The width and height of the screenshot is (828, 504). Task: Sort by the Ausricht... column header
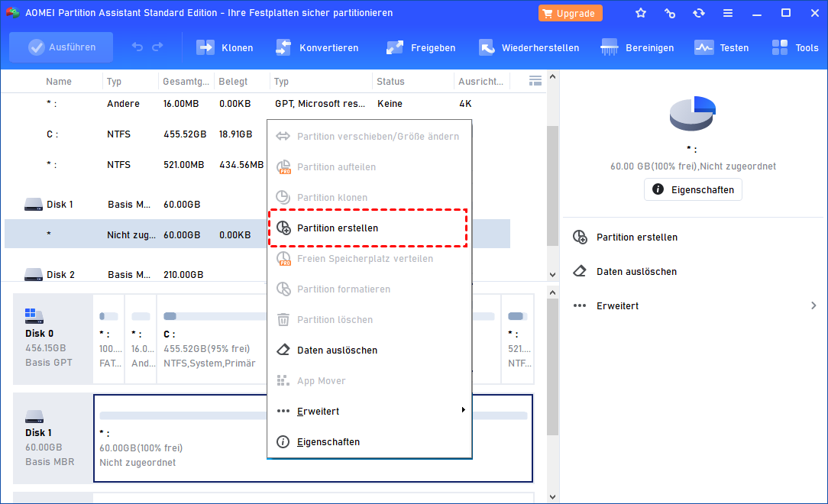tap(480, 81)
